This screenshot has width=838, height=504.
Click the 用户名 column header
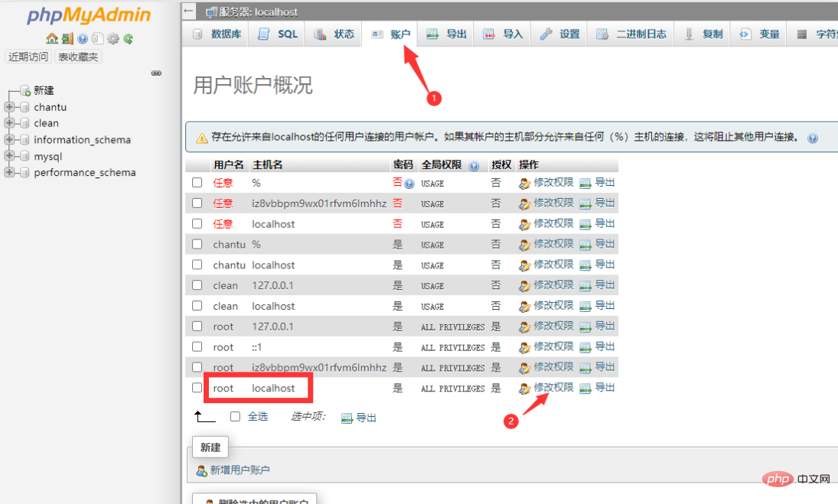228,164
